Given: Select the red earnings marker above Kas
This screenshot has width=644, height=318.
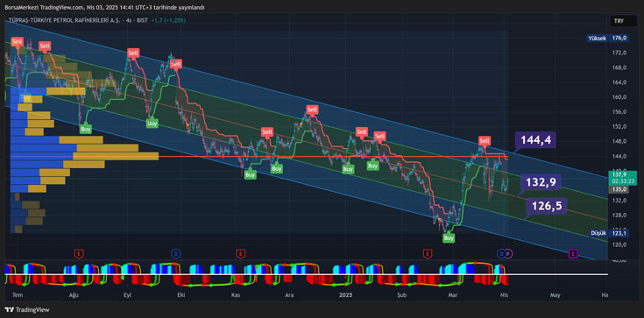Looking at the screenshot, I should click(x=240, y=254).
